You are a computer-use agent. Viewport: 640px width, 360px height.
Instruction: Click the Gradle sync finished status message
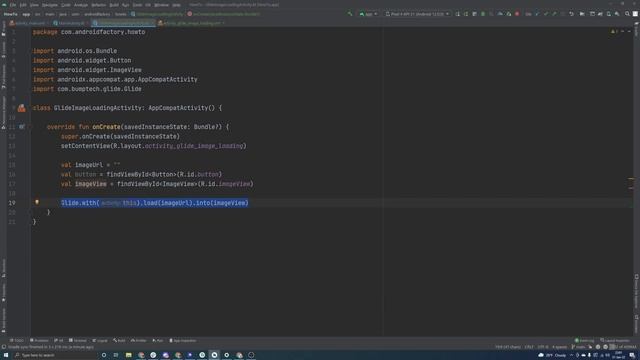[51, 347]
